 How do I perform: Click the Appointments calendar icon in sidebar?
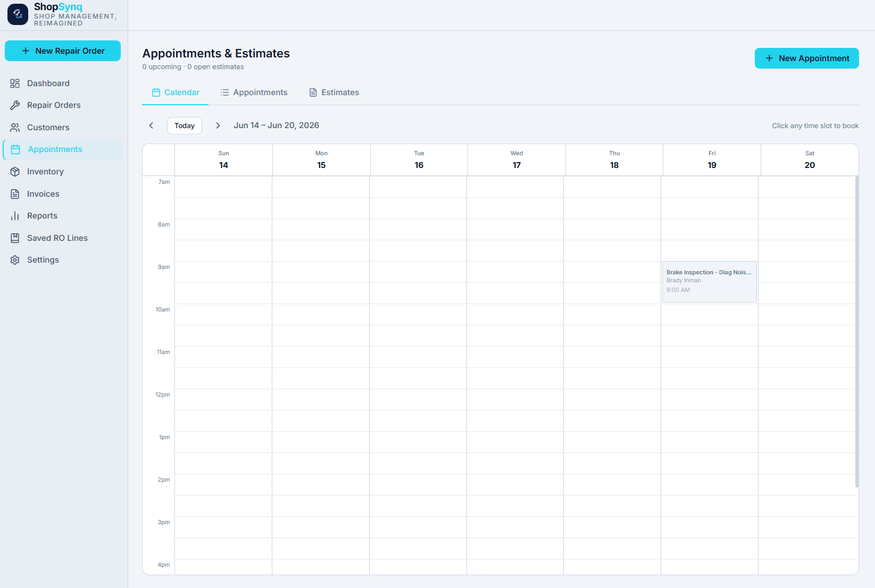(15, 149)
